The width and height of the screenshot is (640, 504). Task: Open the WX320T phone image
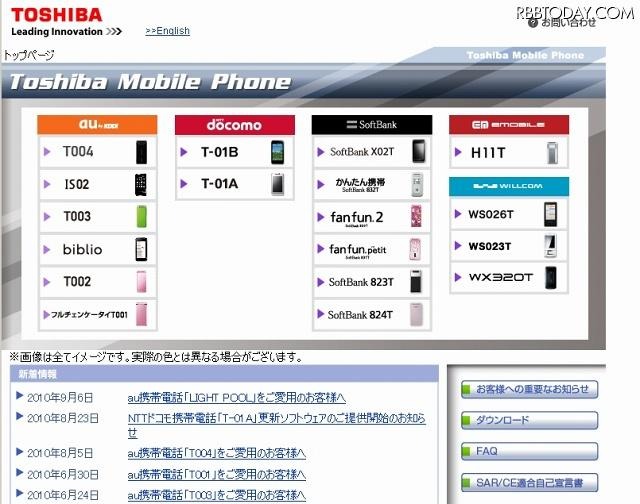point(551,278)
